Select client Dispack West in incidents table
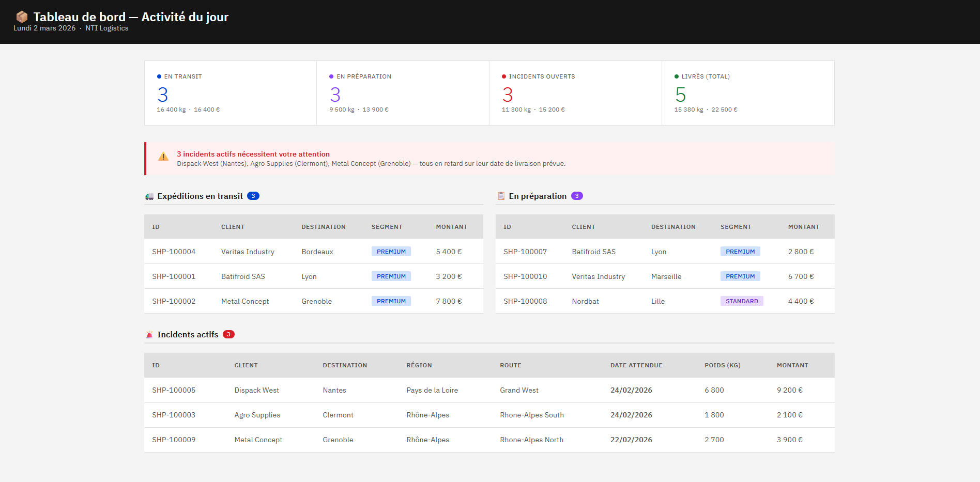The height and width of the screenshot is (482, 980). pos(256,390)
